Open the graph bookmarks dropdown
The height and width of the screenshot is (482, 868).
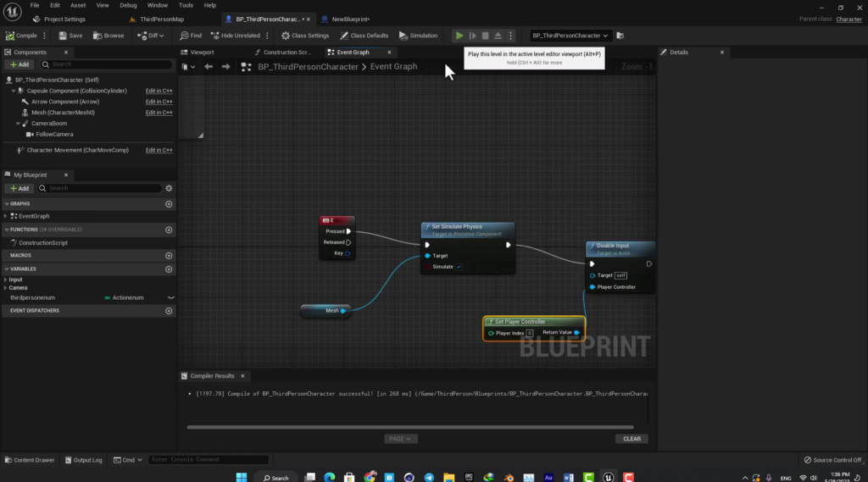[x=188, y=66]
